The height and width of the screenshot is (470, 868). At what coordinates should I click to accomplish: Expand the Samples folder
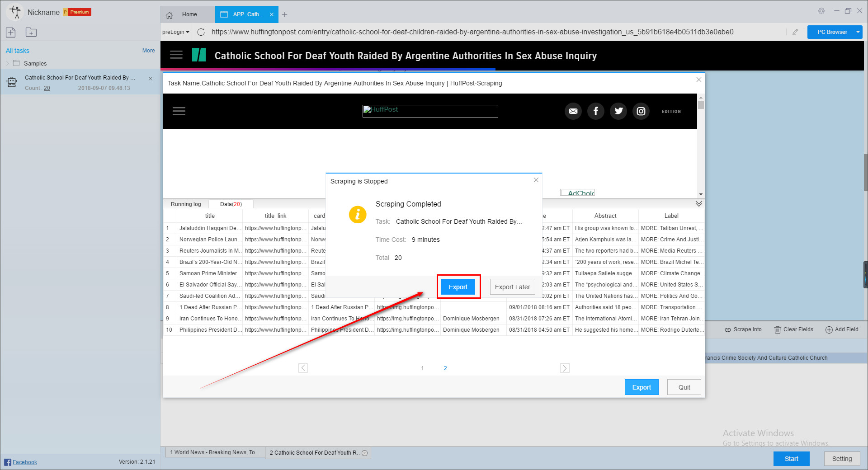[8, 63]
